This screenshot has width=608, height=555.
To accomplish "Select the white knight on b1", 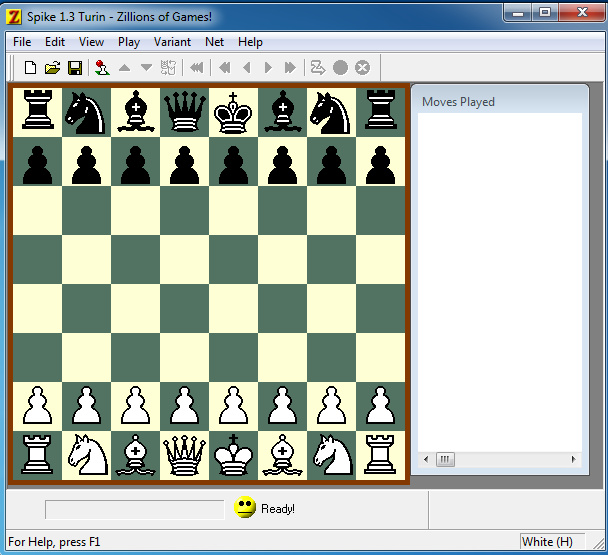I will click(86, 455).
